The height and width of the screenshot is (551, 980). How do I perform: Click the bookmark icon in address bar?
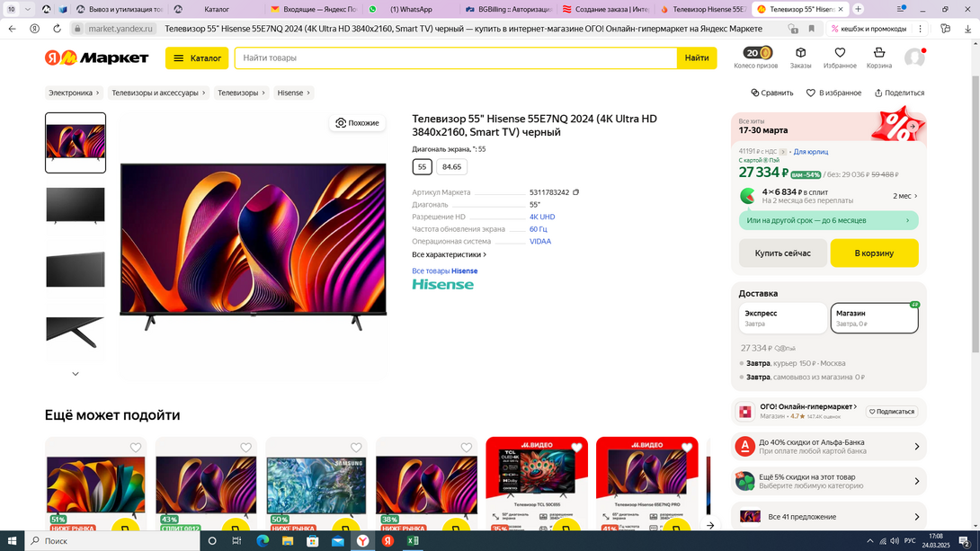(811, 29)
